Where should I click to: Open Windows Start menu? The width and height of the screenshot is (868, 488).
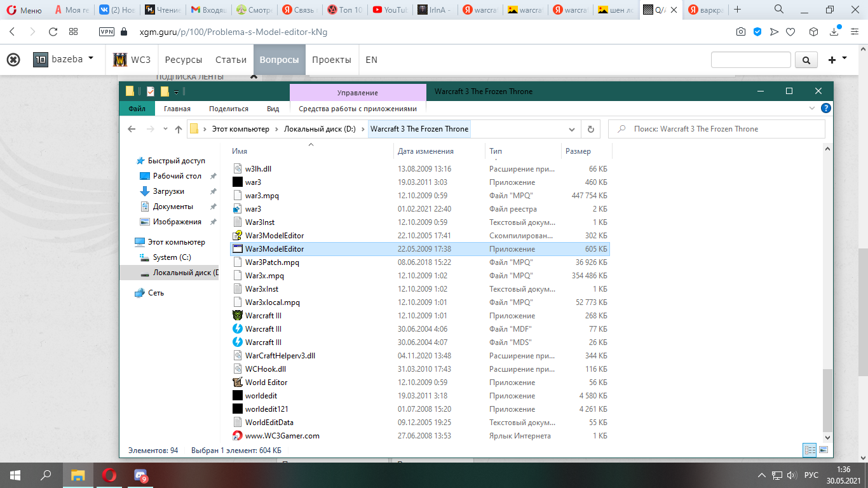[x=15, y=475]
